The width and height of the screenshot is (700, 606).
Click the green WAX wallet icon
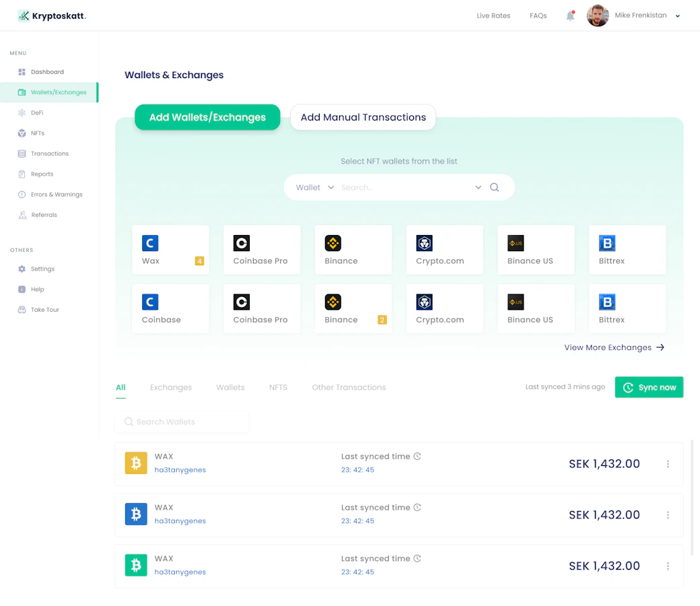coord(136,566)
